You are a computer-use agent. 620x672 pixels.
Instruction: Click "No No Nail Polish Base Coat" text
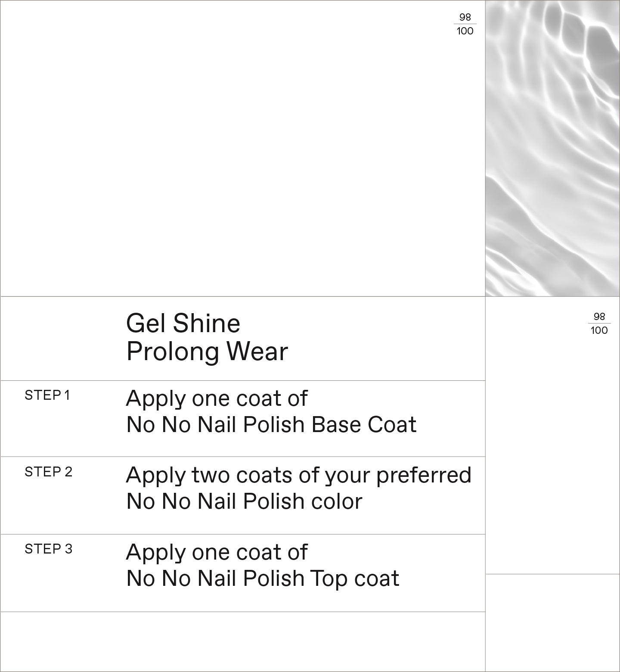271,425
